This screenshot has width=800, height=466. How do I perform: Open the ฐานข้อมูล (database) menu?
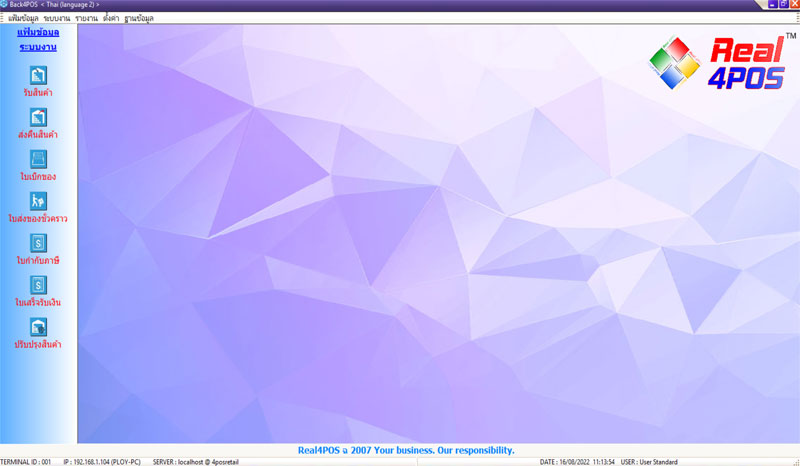pyautogui.click(x=139, y=18)
